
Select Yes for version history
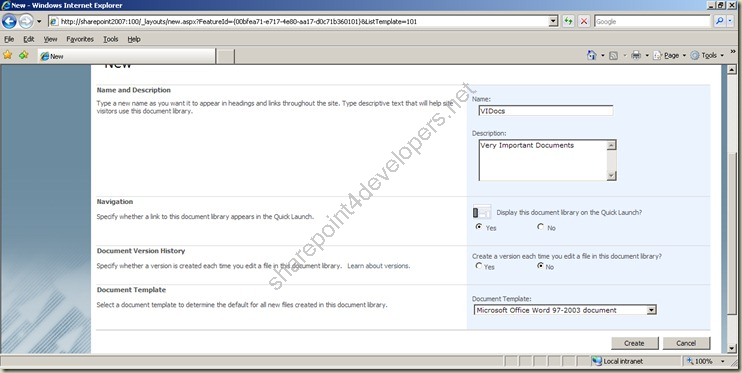point(478,266)
